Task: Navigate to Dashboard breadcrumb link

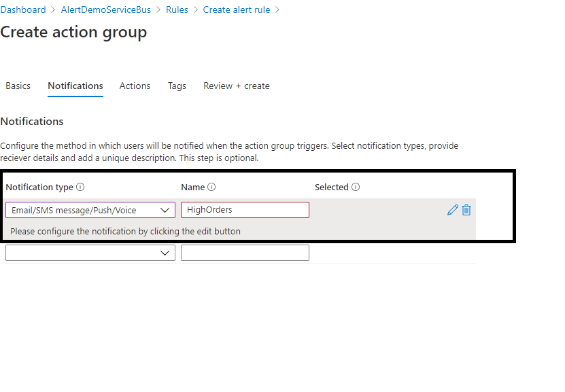Action: point(23,10)
